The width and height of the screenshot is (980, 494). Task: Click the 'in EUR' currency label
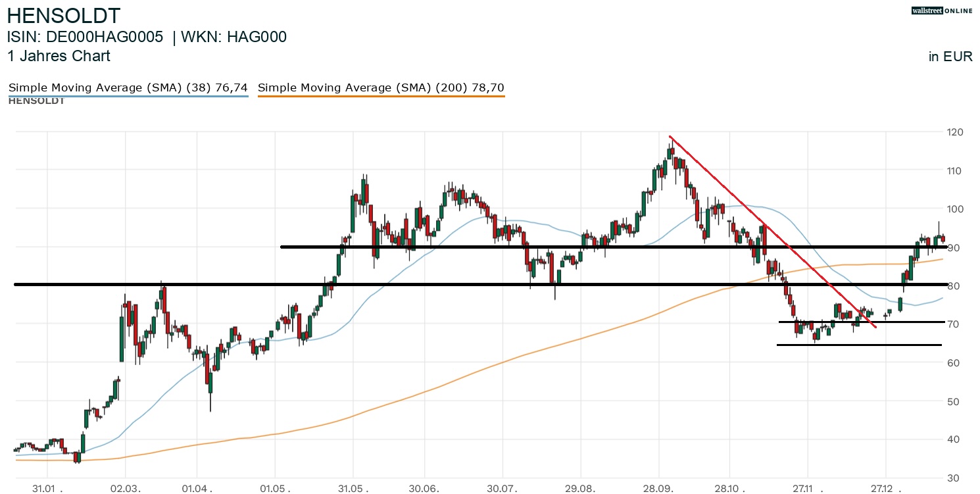point(950,57)
